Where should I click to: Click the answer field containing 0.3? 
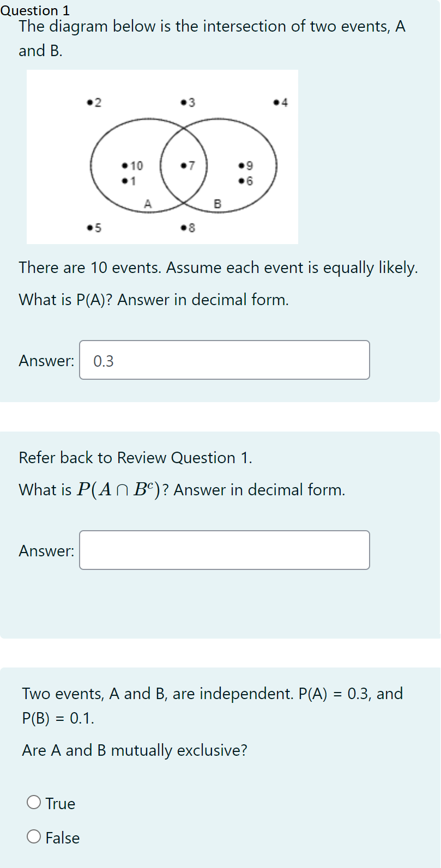click(x=224, y=360)
